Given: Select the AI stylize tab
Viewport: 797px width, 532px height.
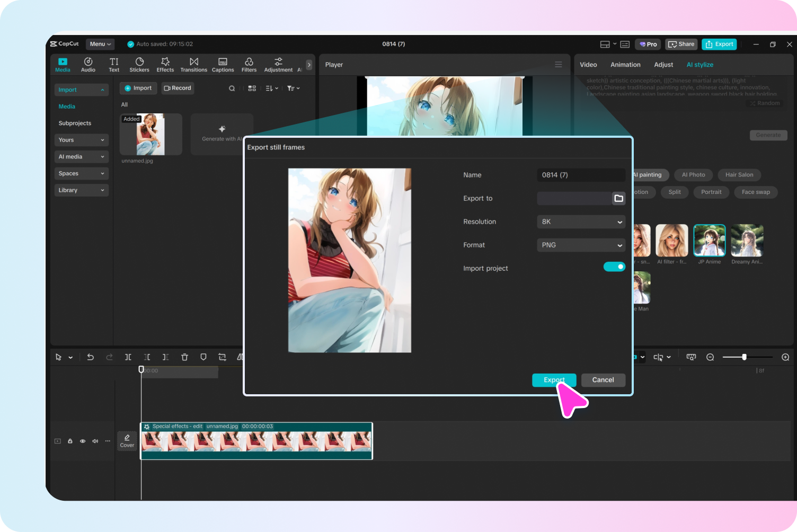Looking at the screenshot, I should [700, 65].
